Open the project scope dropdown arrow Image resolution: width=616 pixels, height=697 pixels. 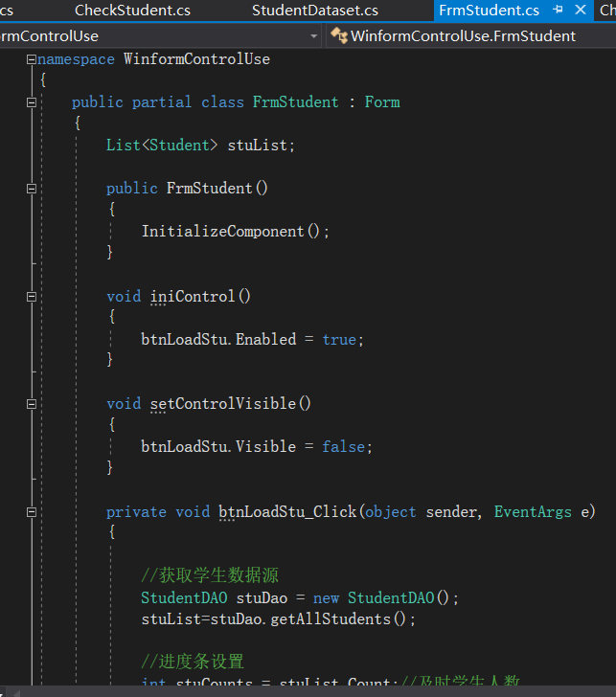pyautogui.click(x=313, y=36)
